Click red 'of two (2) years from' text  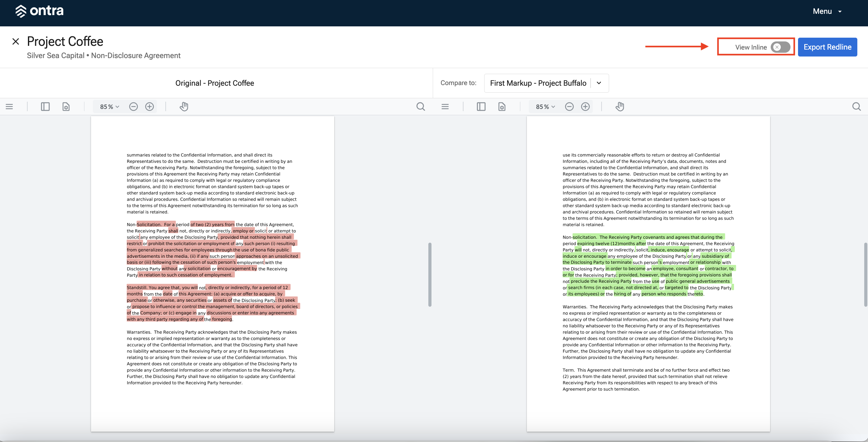(212, 224)
